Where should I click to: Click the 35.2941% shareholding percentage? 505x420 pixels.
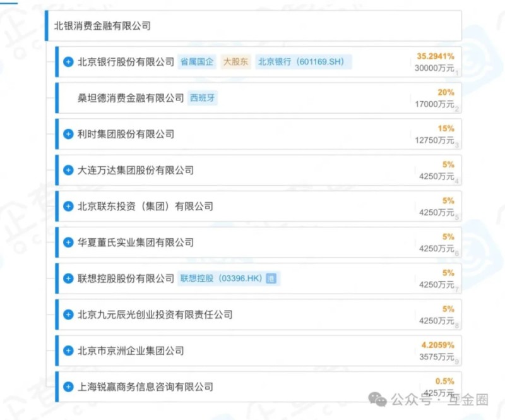pos(436,56)
